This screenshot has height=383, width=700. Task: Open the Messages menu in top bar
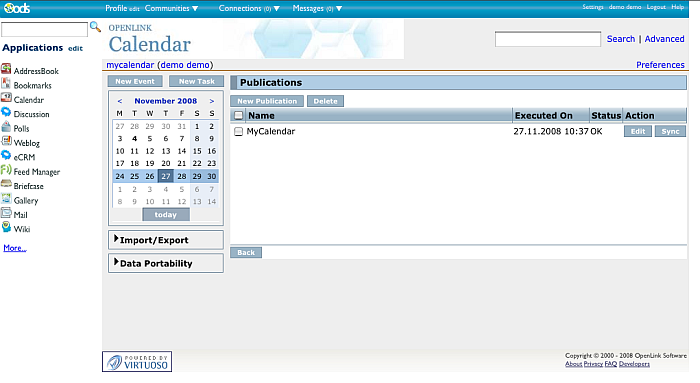(x=317, y=8)
